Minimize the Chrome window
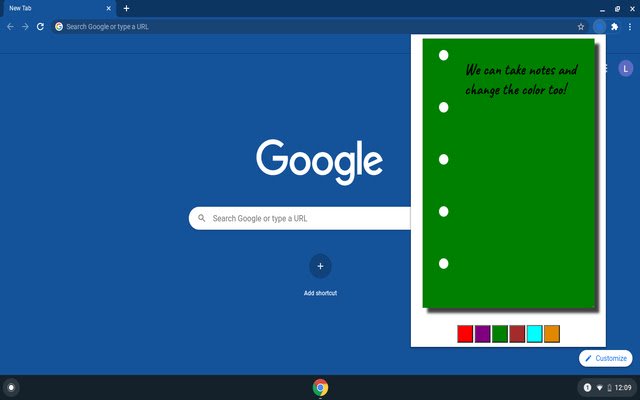This screenshot has height=400, width=640. 602,9
